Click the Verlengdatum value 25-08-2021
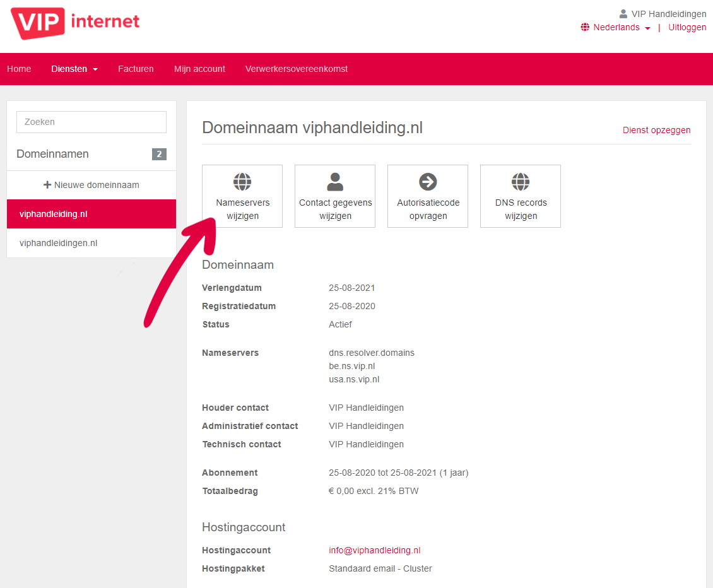 pyautogui.click(x=352, y=288)
